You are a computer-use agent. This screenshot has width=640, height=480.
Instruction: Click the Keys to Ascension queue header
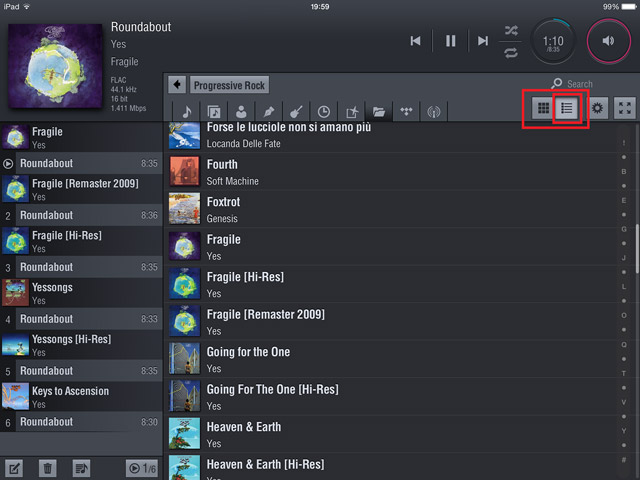click(81, 397)
